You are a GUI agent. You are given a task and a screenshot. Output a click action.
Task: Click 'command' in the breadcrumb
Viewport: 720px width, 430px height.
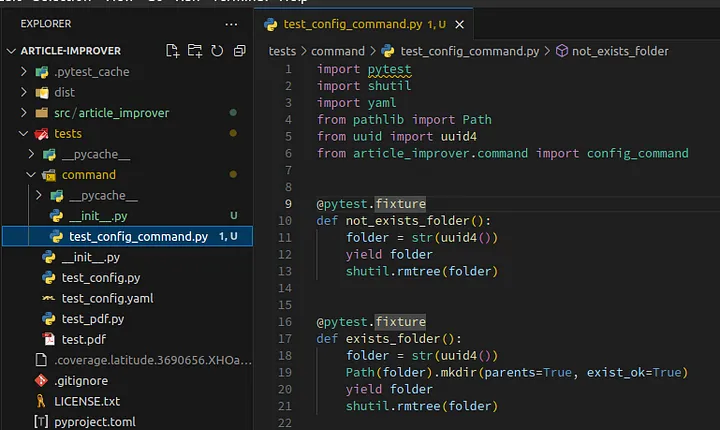coord(338,51)
